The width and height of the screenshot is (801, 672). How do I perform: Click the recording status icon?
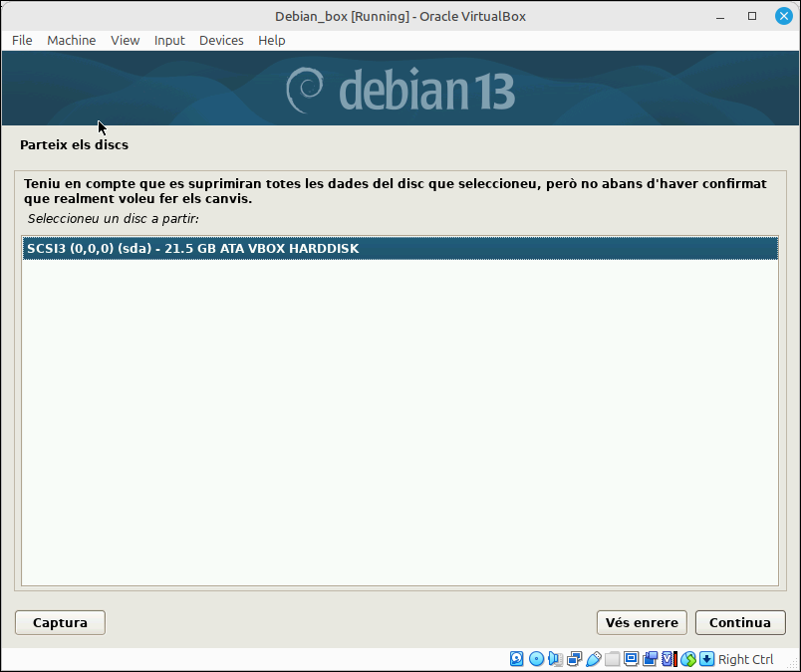(x=650, y=659)
